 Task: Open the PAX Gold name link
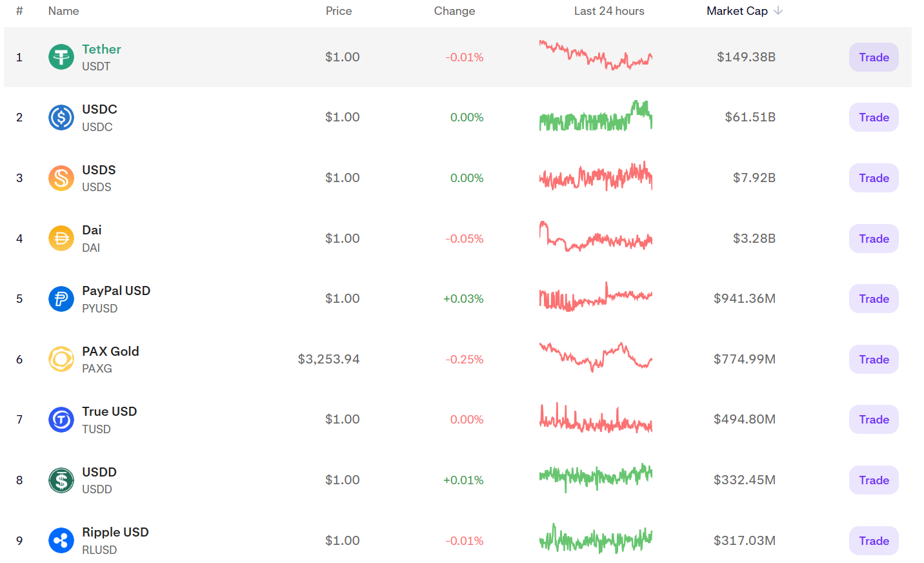(110, 351)
